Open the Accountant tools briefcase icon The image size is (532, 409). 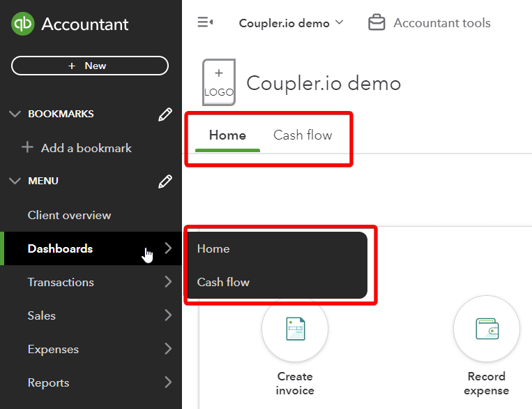pos(377,22)
